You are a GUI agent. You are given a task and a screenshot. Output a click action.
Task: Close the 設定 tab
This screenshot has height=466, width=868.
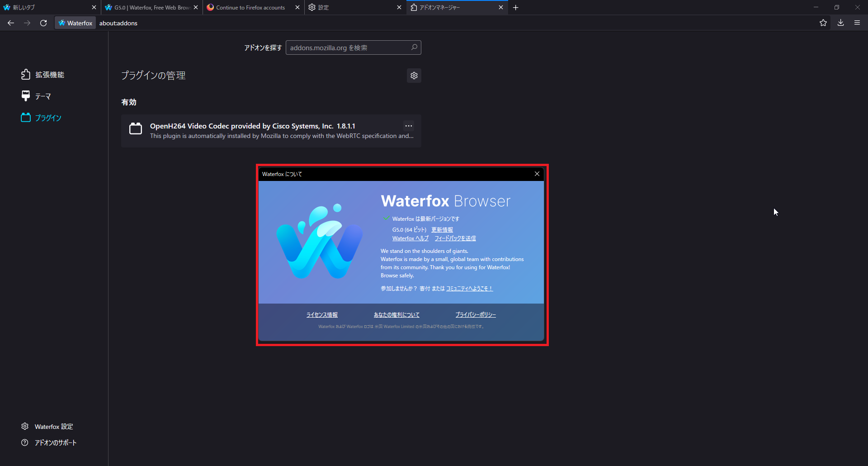[x=399, y=7]
